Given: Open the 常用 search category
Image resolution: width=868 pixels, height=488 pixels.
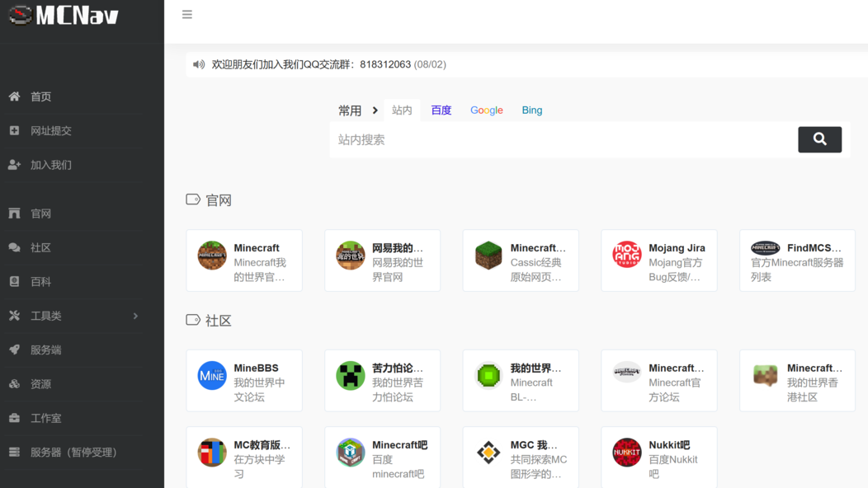Looking at the screenshot, I should click(x=350, y=110).
